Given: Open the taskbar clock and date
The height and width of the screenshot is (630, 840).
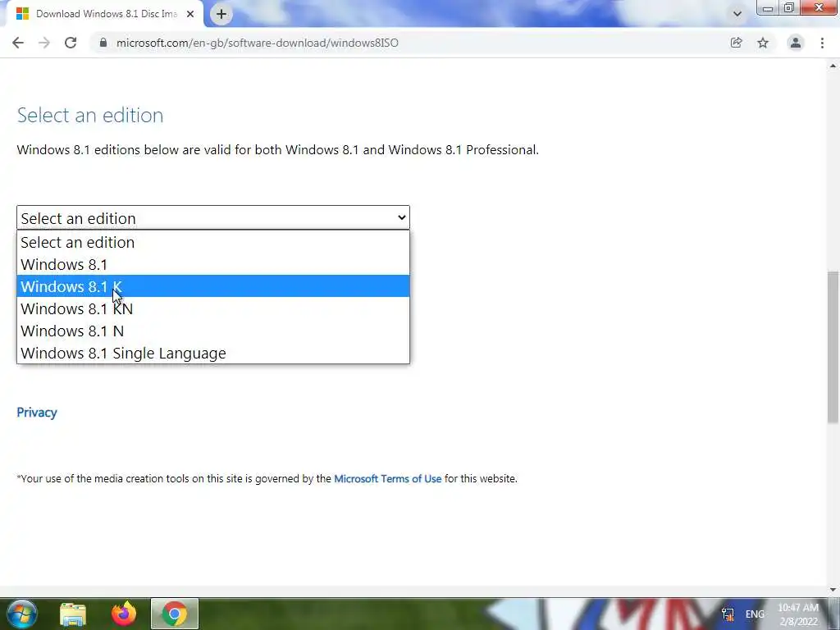Looking at the screenshot, I should point(798,614).
